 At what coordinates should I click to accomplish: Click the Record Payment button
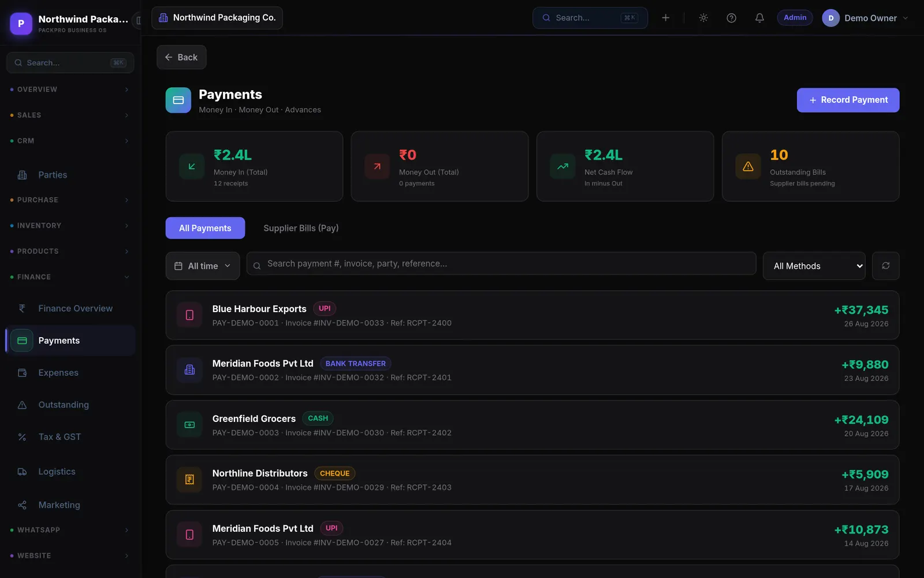[x=848, y=100]
